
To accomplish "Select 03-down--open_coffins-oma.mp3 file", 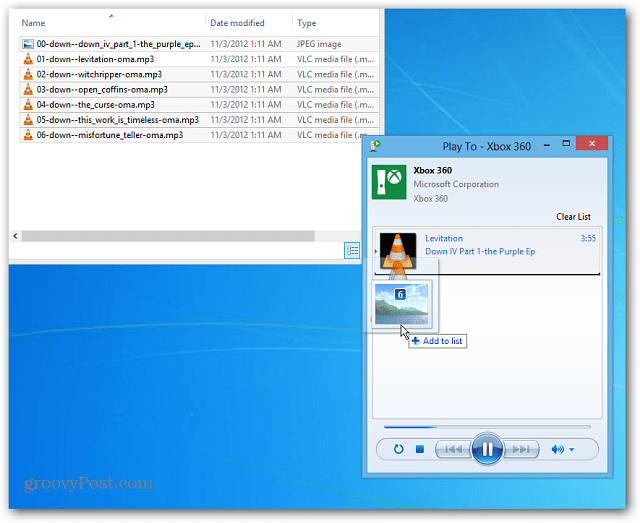I will pyautogui.click(x=199, y=89).
